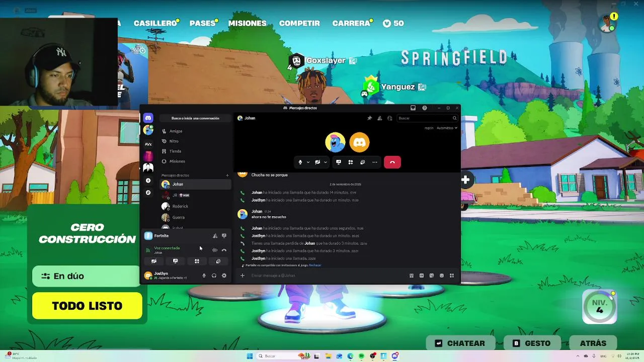Screen dimensions: 644x362
Task: Toggle noise suppression in voice panel
Action: point(215,250)
